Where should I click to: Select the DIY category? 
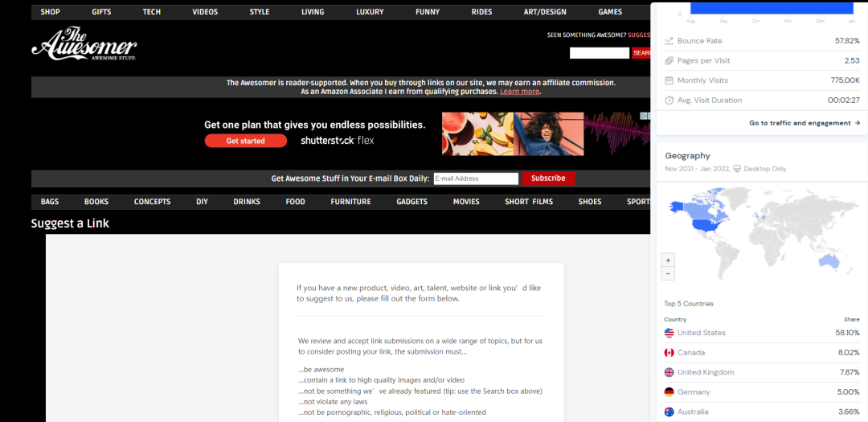(202, 202)
